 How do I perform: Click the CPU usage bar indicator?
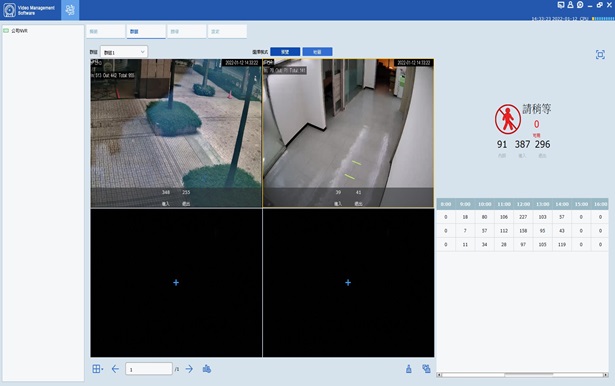pyautogui.click(x=602, y=18)
